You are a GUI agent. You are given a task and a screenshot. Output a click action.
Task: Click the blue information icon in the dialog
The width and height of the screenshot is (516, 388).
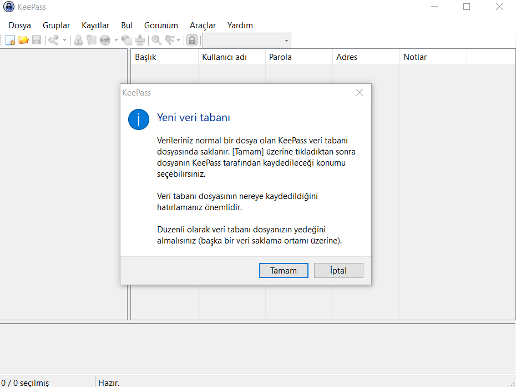click(138, 119)
